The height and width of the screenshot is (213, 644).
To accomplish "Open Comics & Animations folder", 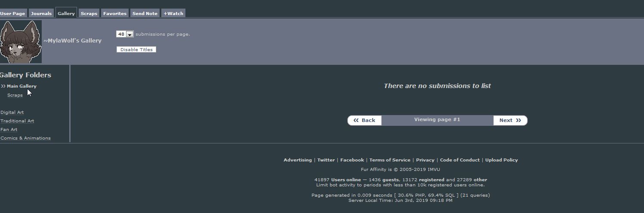I will click(x=25, y=138).
